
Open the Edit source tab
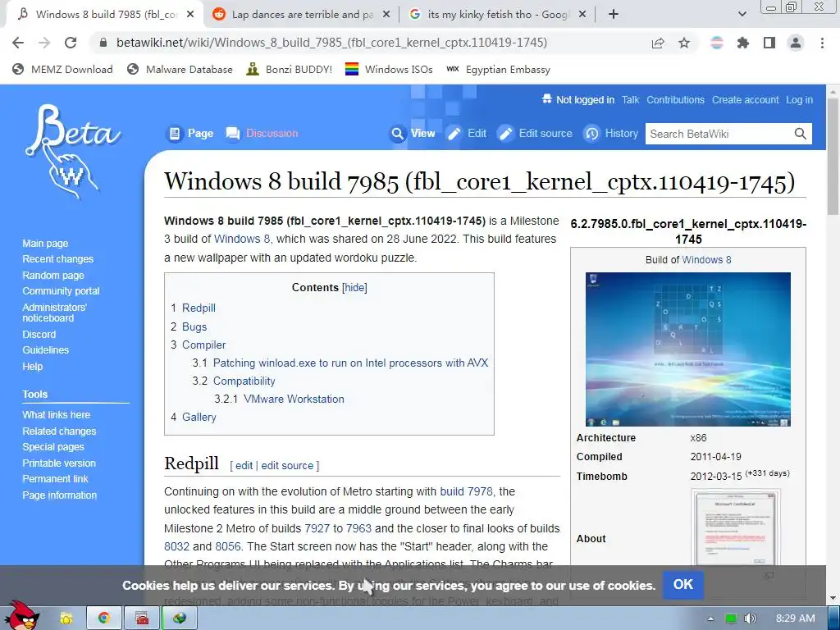coord(535,134)
